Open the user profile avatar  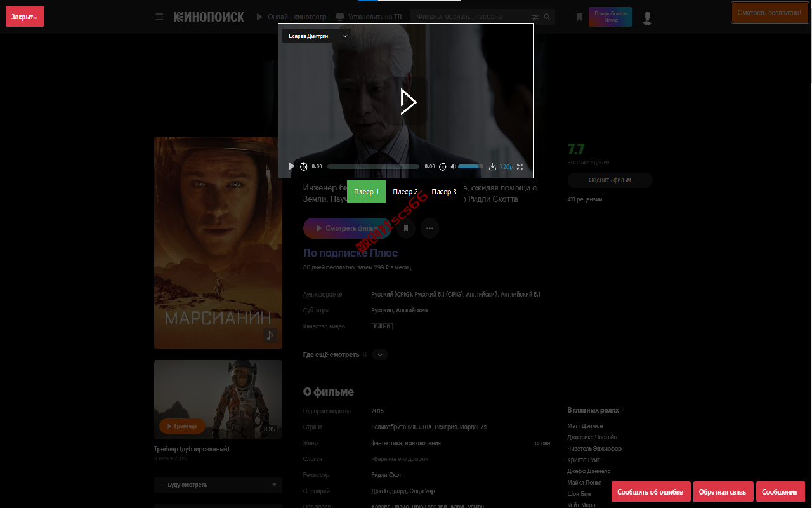pos(647,18)
